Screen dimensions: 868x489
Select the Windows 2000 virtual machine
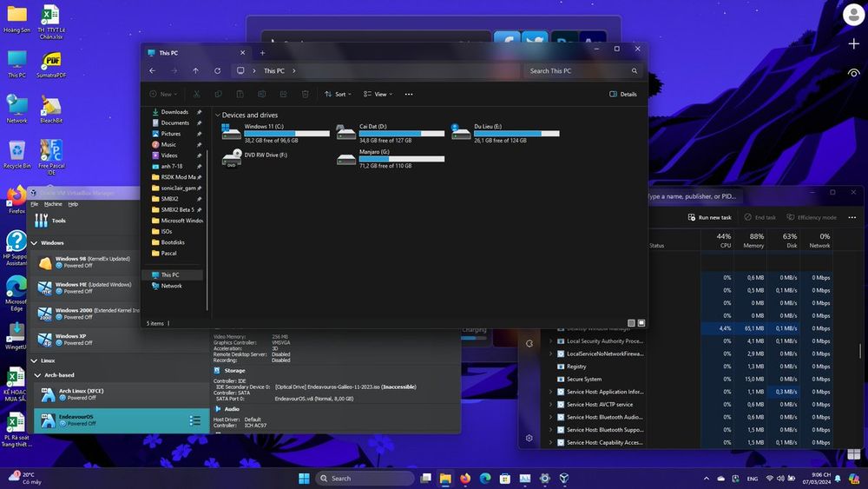point(86,314)
